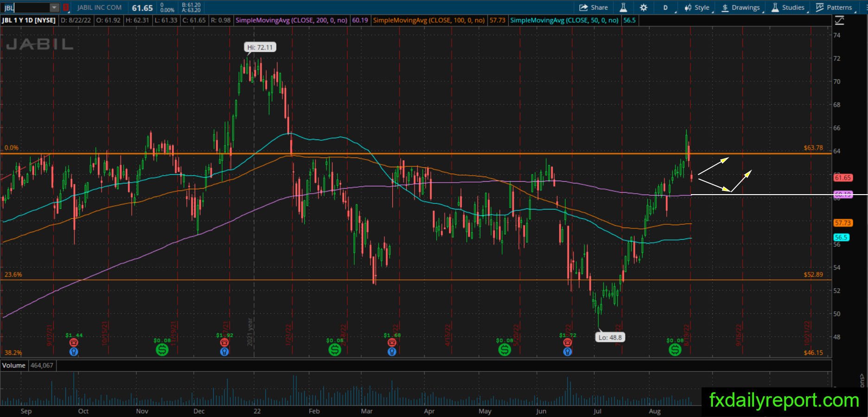Click the May $0.08 dividend icon
Image resolution: width=868 pixels, height=417 pixels.
click(x=504, y=350)
